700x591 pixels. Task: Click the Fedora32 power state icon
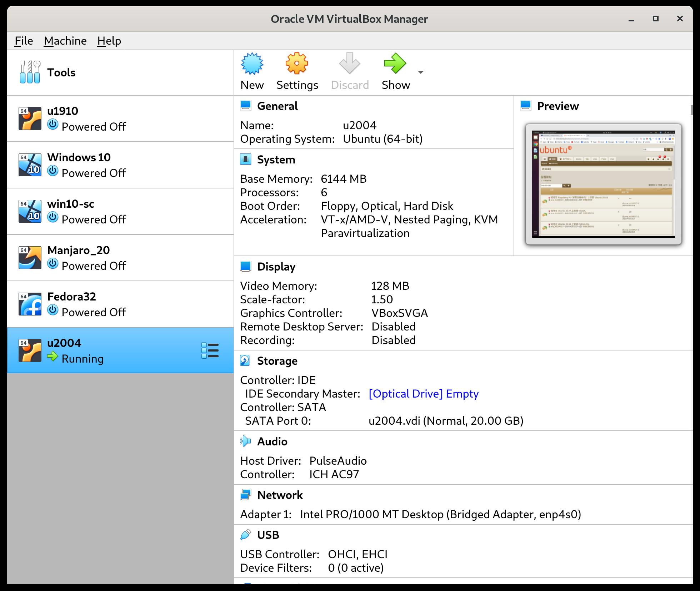pos(53,310)
